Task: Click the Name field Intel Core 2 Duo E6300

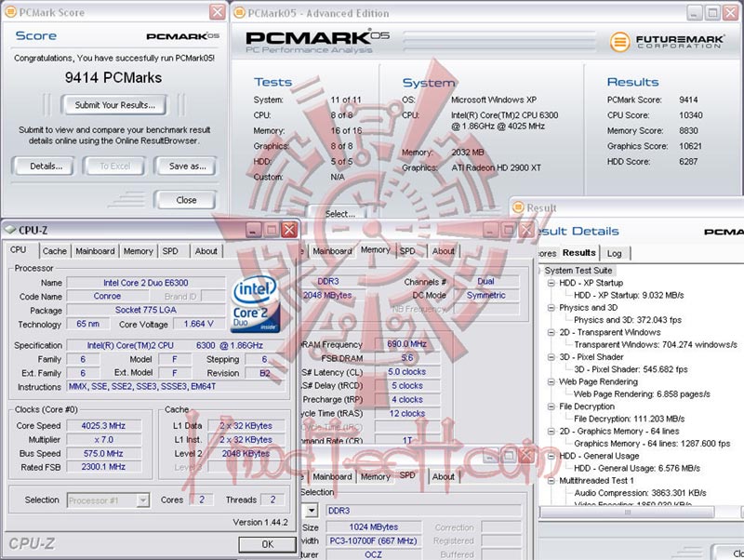Action: (146, 283)
